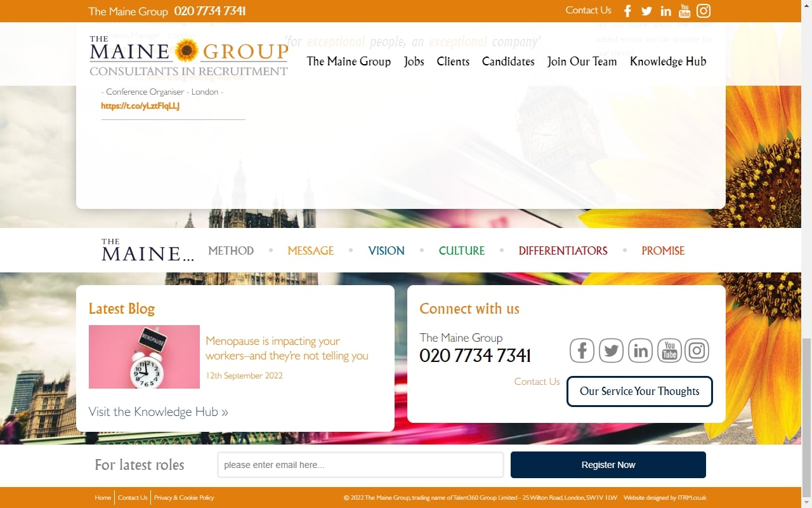Select the PROMISE tab

[x=663, y=251]
